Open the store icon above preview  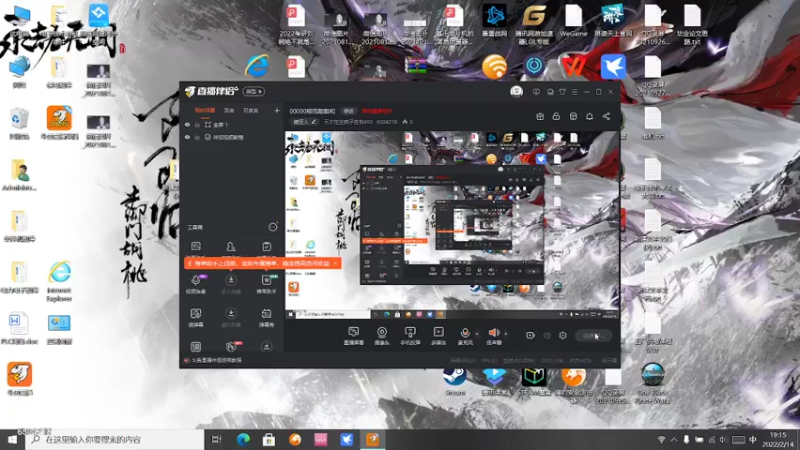pyautogui.click(x=573, y=116)
